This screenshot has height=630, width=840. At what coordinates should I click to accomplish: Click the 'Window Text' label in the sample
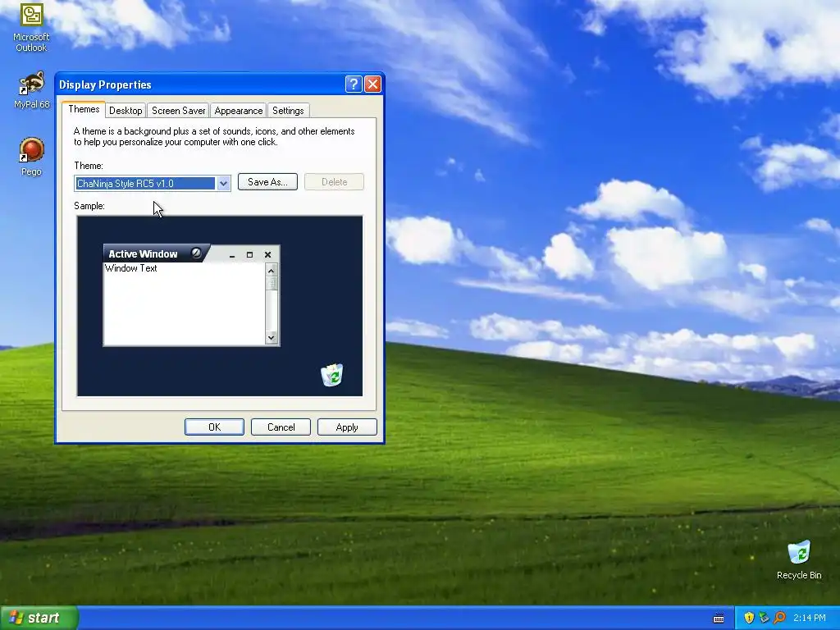tap(131, 268)
